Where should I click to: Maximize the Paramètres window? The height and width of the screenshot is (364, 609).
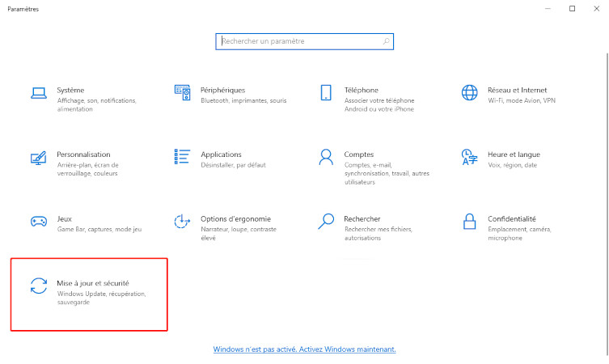pyautogui.click(x=572, y=9)
